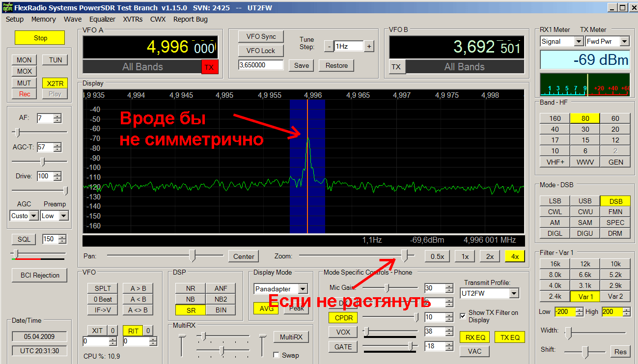Increase AF value with up spinner arrow

click(x=57, y=116)
